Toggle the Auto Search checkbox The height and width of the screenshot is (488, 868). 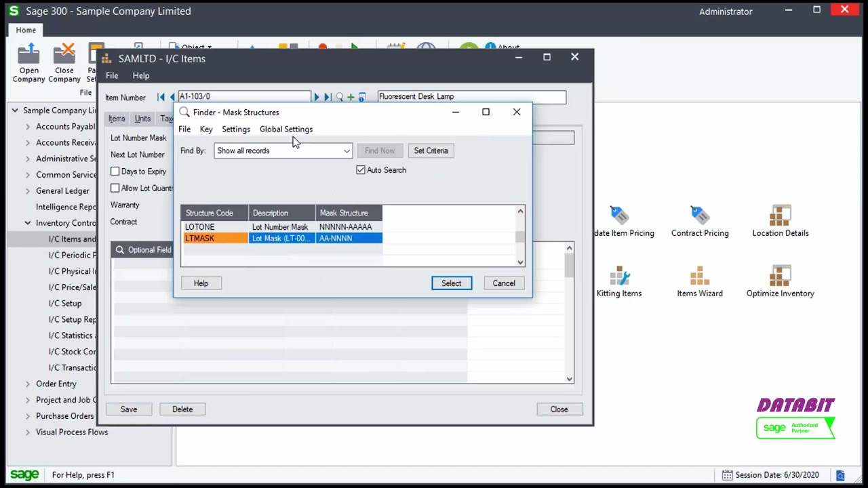(x=361, y=170)
